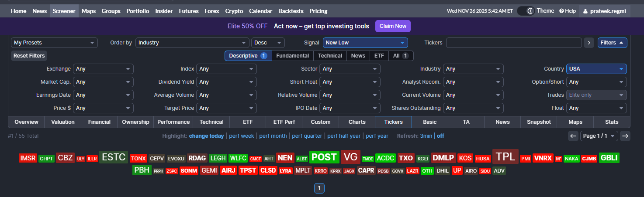This screenshot has width=644, height=197.
Task: Click Reset Filters button
Action: [29, 56]
